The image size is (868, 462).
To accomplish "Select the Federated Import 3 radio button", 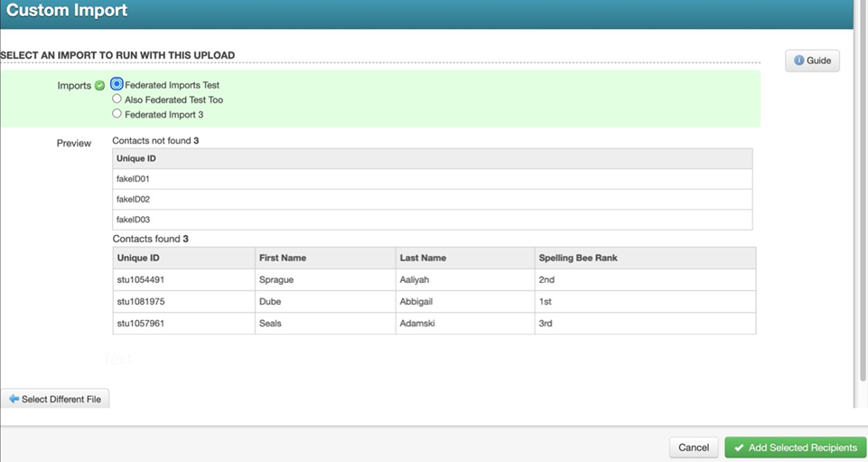I will pos(117,114).
